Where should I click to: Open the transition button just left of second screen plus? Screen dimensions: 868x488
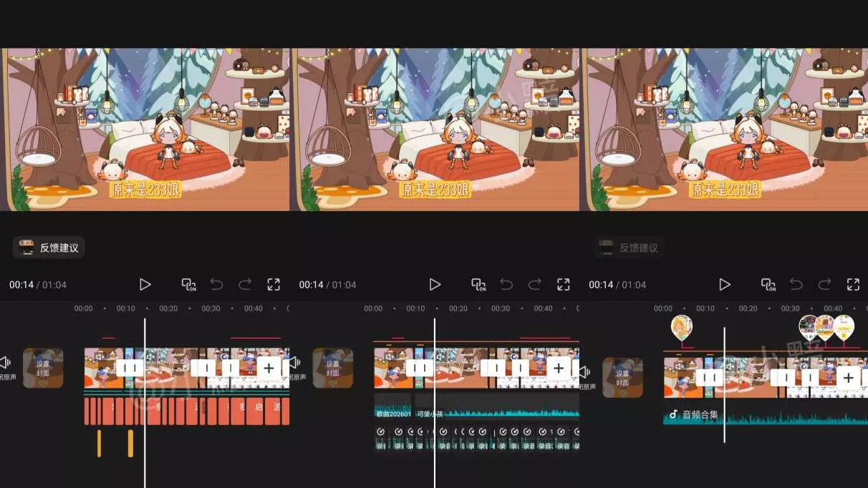[521, 368]
